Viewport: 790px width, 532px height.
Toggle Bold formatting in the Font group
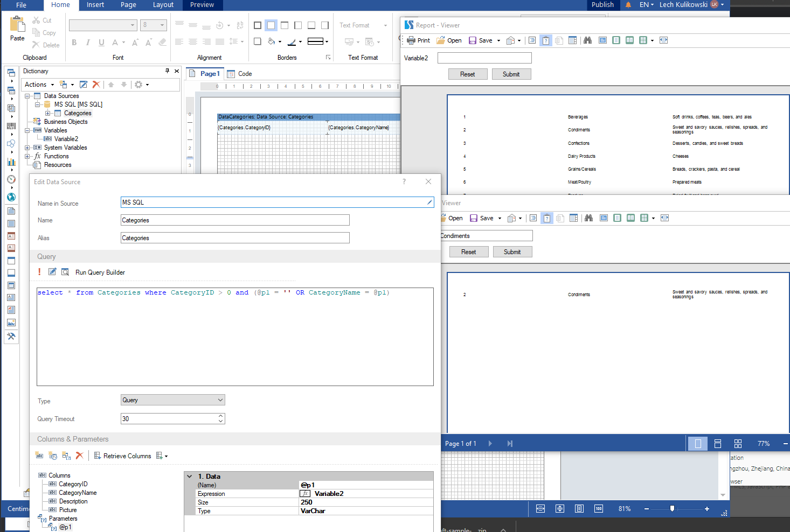[x=74, y=43]
